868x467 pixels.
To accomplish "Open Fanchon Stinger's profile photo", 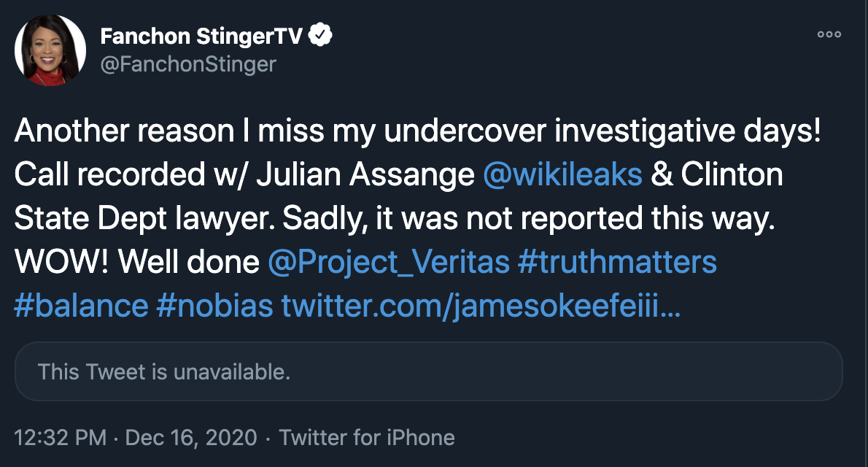I will point(47,48).
